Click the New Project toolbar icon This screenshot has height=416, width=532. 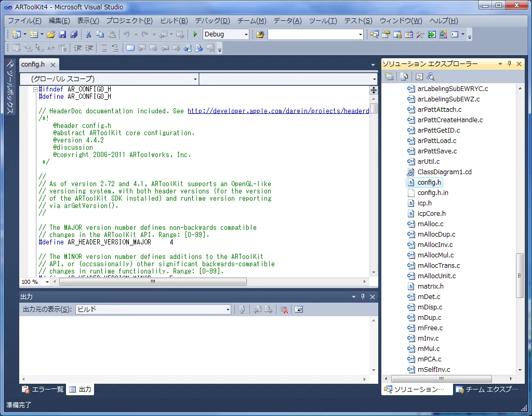click(x=16, y=34)
